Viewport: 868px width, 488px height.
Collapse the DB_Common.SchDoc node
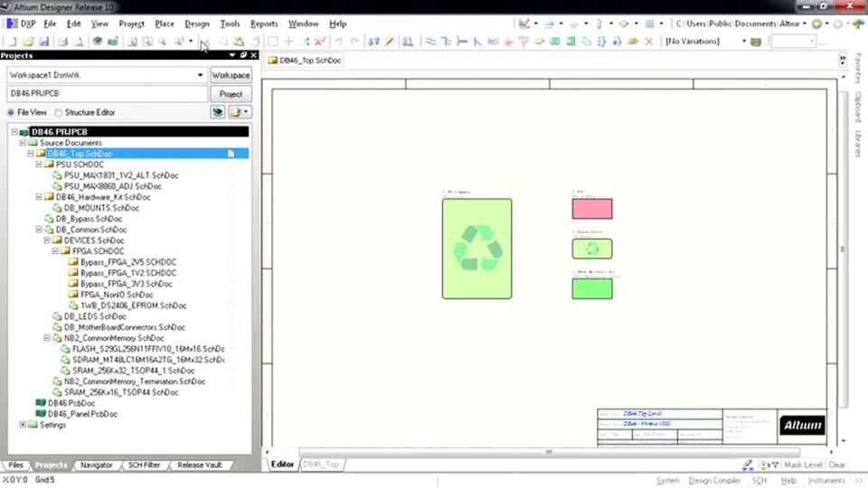(39, 230)
